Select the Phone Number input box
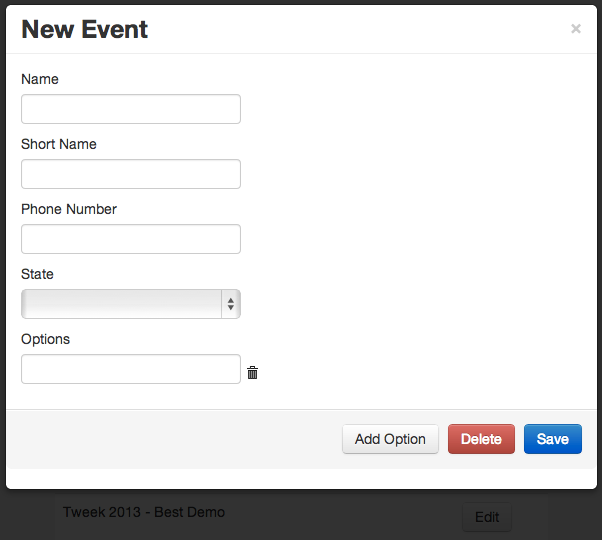The image size is (602, 540). coord(131,239)
